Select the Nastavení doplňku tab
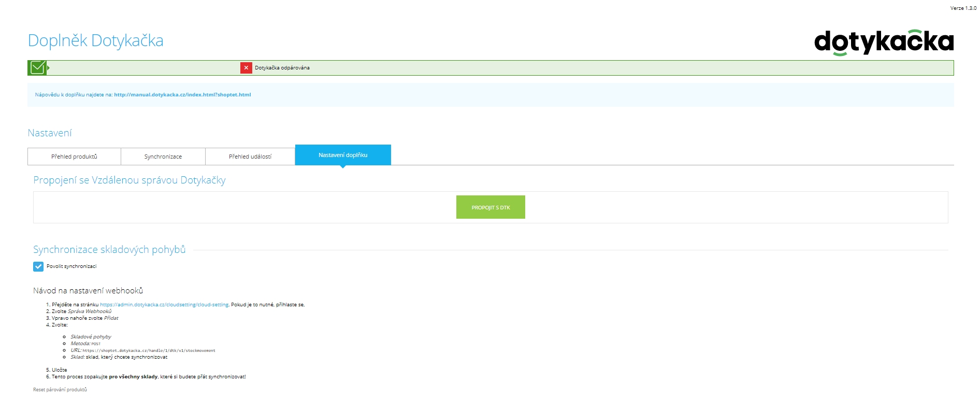 pos(343,155)
